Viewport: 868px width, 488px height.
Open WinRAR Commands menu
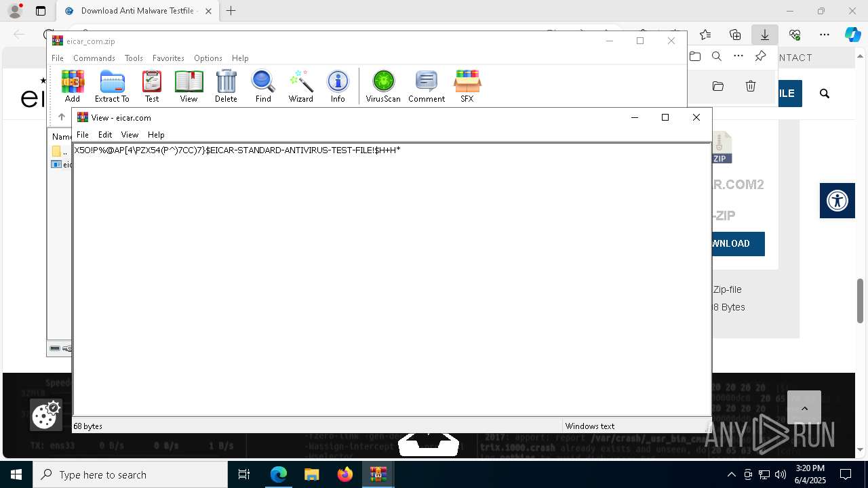[94, 58]
